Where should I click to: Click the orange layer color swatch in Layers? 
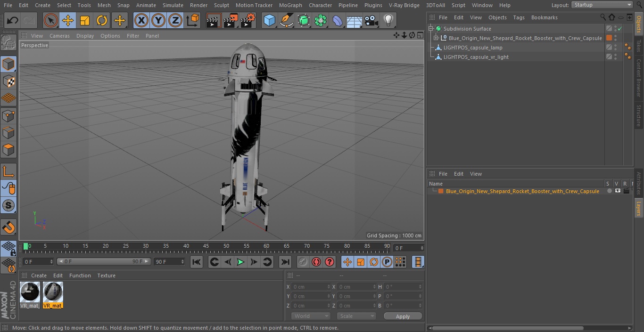(x=441, y=191)
